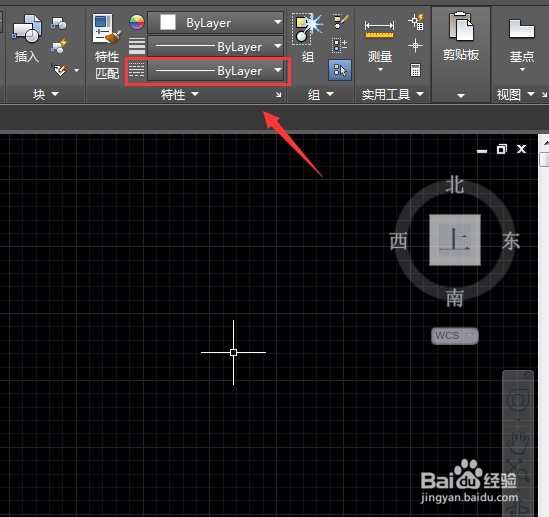Image resolution: width=549 pixels, height=517 pixels.
Task: Expand the 实用工具 panel
Action: coord(393,94)
